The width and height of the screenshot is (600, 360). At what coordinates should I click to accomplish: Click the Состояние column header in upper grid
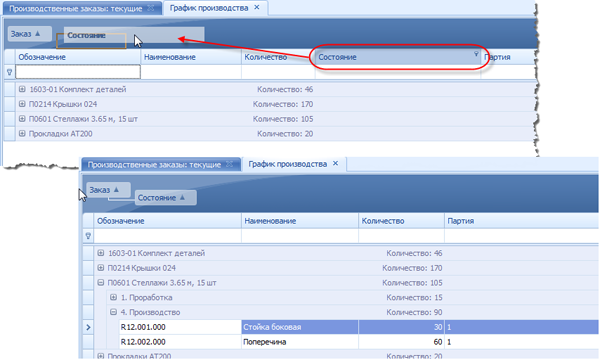tap(398, 57)
